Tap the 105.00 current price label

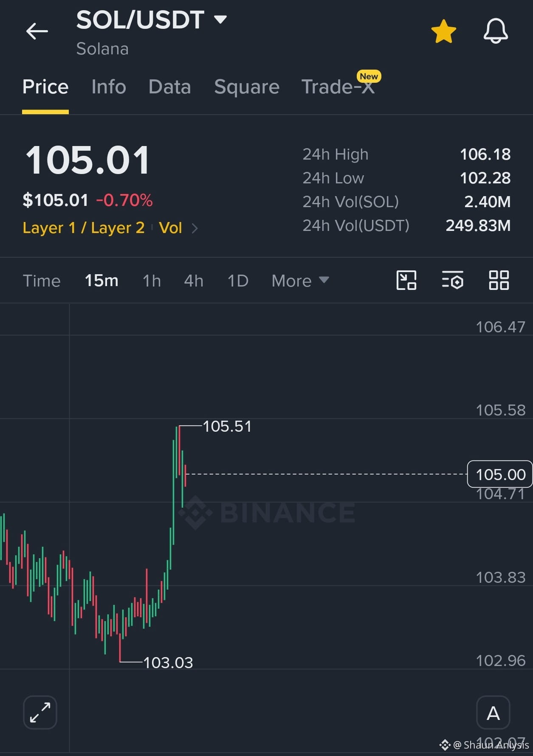500,474
